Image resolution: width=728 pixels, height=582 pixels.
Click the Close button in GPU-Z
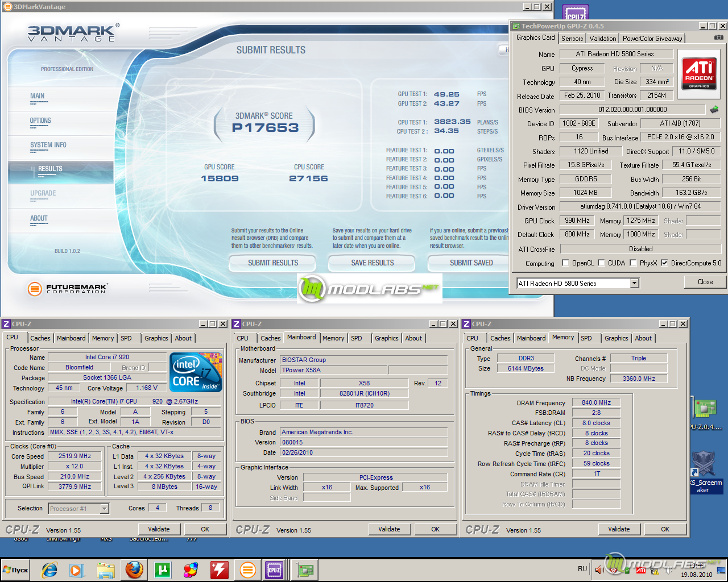(x=705, y=282)
